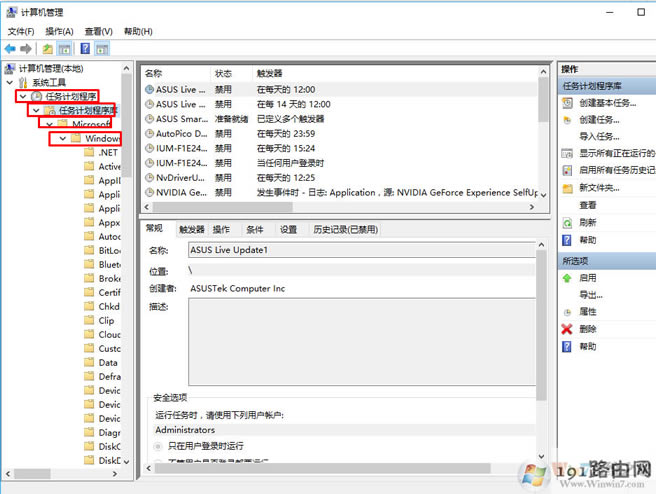Click 导入任务 in the actions pane
Image resolution: width=656 pixels, height=494 pixels.
600,137
